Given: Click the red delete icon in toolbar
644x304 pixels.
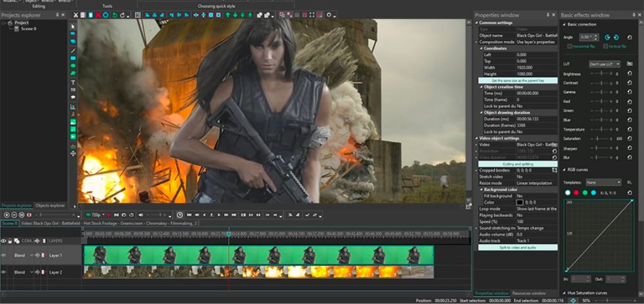Looking at the screenshot, I should [x=97, y=14].
